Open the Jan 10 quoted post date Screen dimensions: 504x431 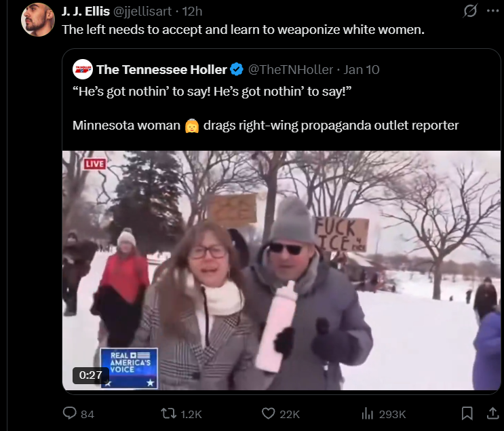point(362,69)
